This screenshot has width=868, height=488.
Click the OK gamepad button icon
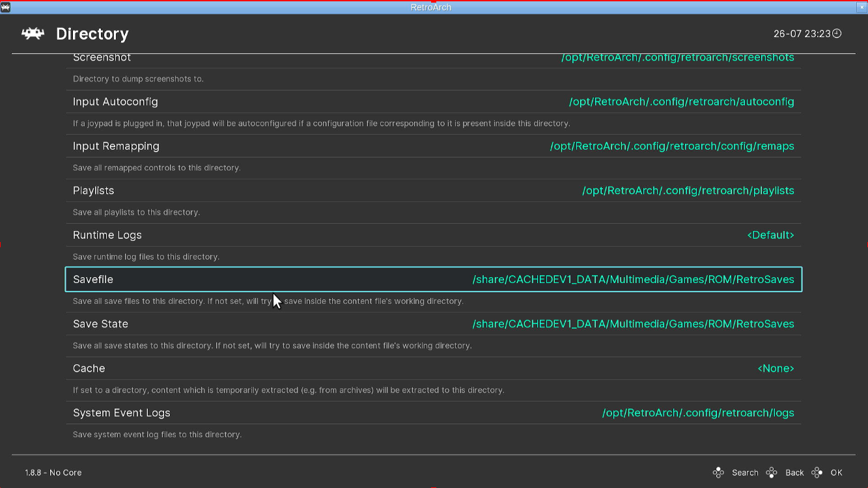(817, 472)
